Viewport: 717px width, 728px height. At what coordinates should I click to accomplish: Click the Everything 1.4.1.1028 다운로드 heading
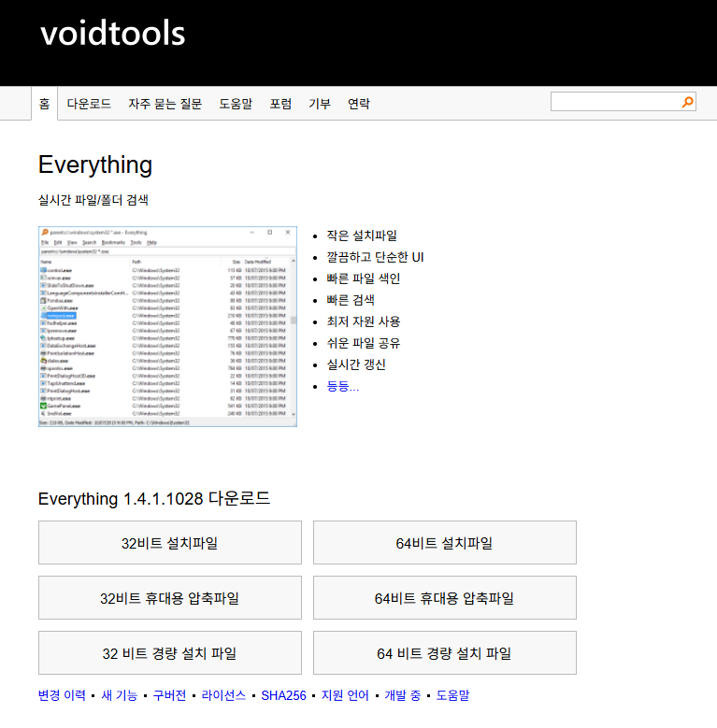tap(154, 498)
